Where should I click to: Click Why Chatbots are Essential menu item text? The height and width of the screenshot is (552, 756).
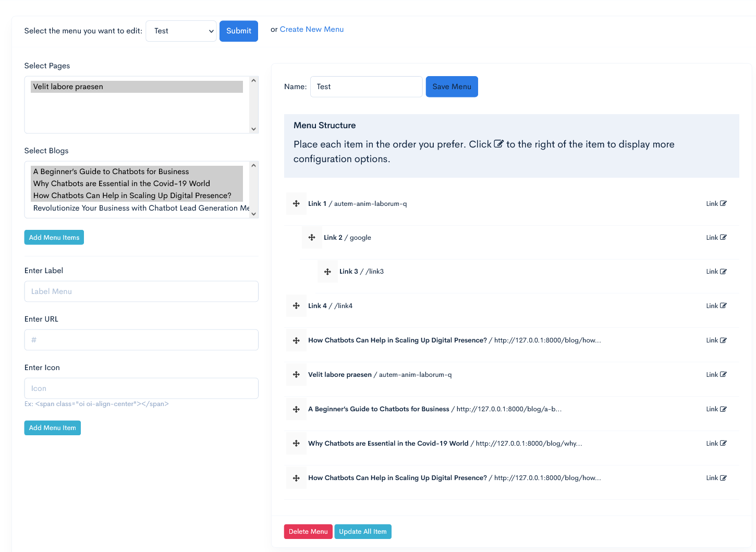[445, 443]
